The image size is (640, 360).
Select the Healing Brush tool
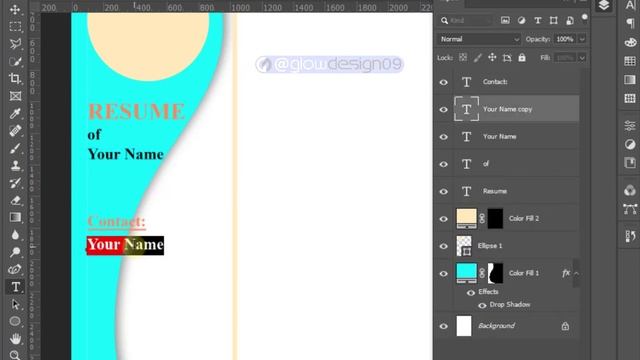[15, 131]
